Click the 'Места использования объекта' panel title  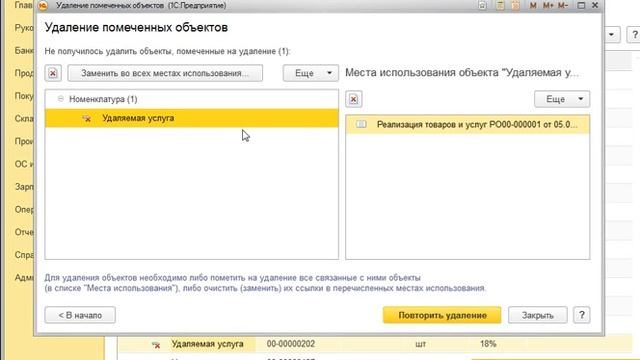[462, 73]
